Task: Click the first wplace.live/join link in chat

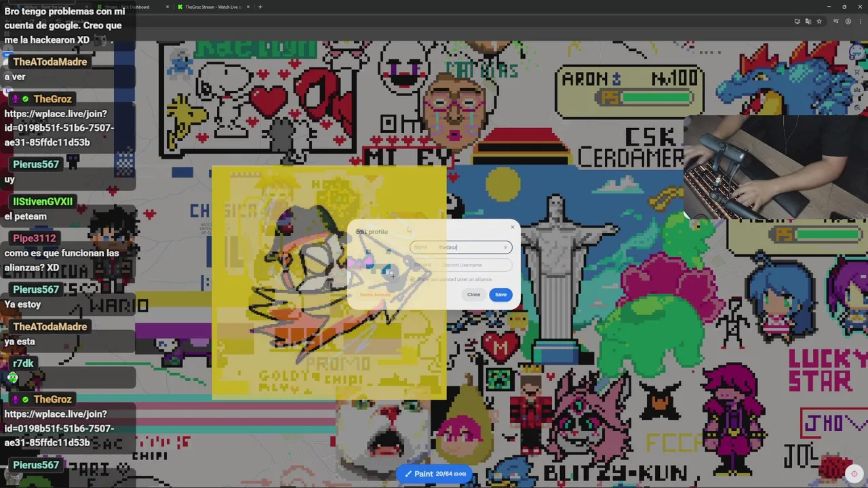Action: [59, 128]
